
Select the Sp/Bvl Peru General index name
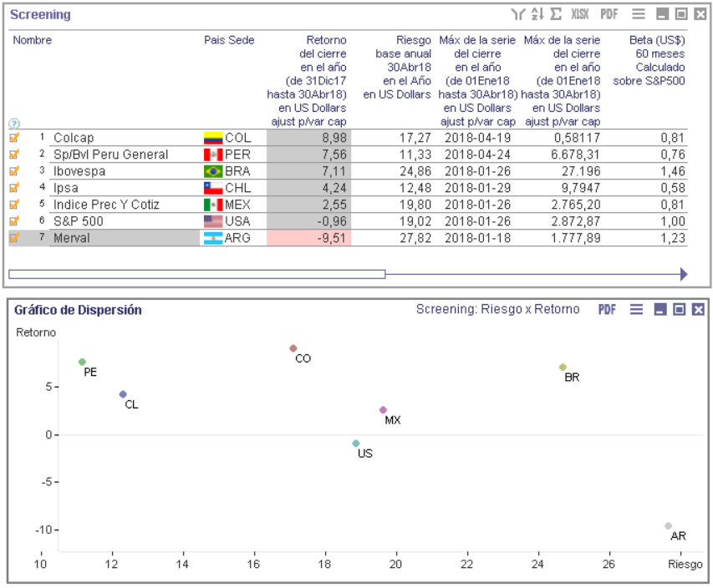(x=110, y=155)
